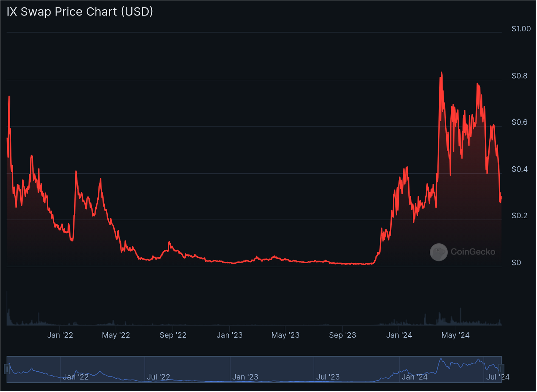This screenshot has width=537, height=392.
Task: Click Jul '22 label in the navigator strip
Action: click(x=159, y=377)
